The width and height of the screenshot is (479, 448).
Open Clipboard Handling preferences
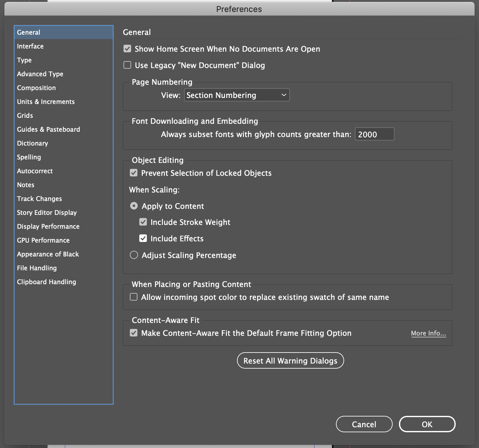[46, 282]
